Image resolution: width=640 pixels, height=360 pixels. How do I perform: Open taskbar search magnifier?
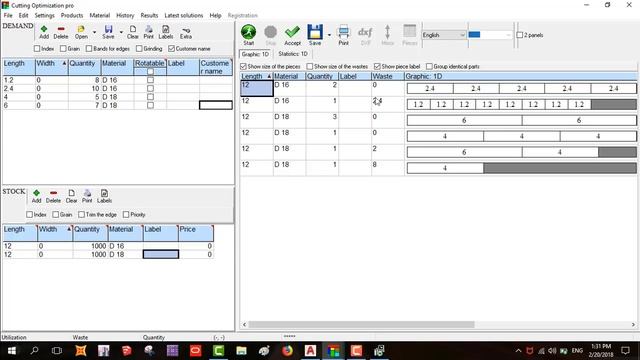pos(34,351)
